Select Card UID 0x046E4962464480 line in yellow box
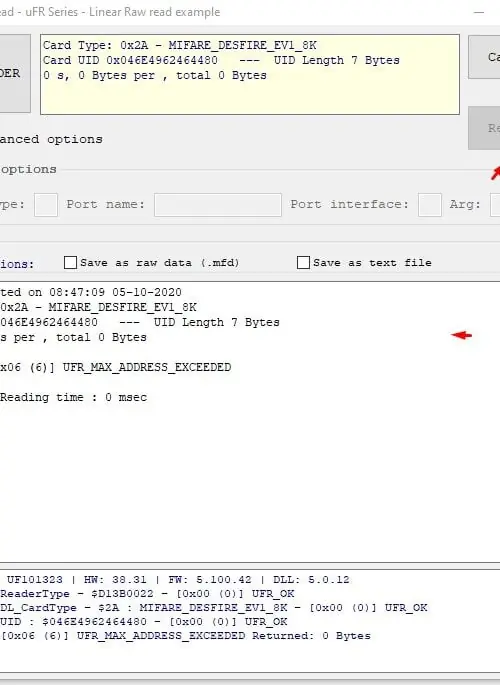This screenshot has width=500, height=685. click(x=221, y=60)
